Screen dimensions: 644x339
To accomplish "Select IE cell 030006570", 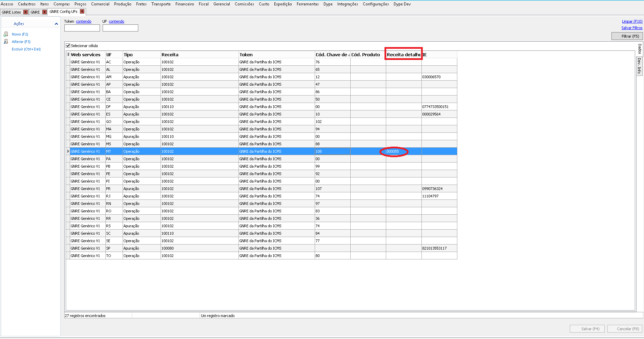I will (439, 77).
